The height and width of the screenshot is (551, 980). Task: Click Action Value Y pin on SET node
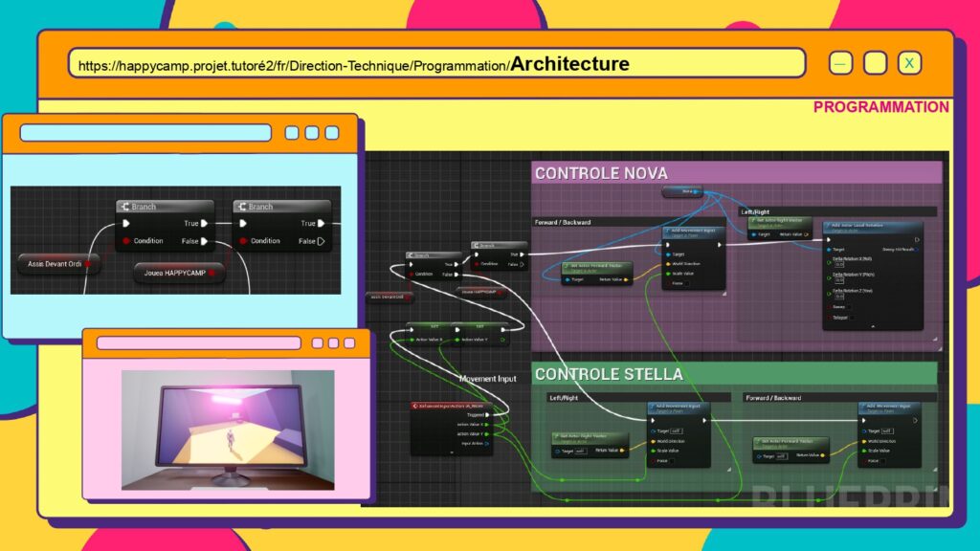pos(457,340)
